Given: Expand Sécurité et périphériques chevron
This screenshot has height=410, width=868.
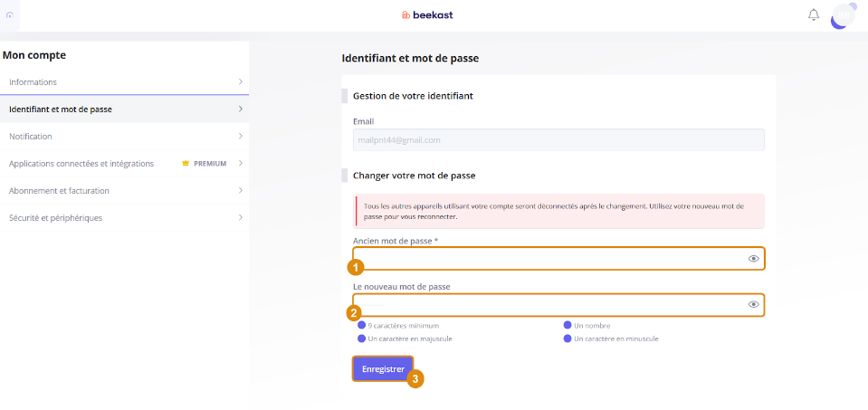Looking at the screenshot, I should point(240,217).
